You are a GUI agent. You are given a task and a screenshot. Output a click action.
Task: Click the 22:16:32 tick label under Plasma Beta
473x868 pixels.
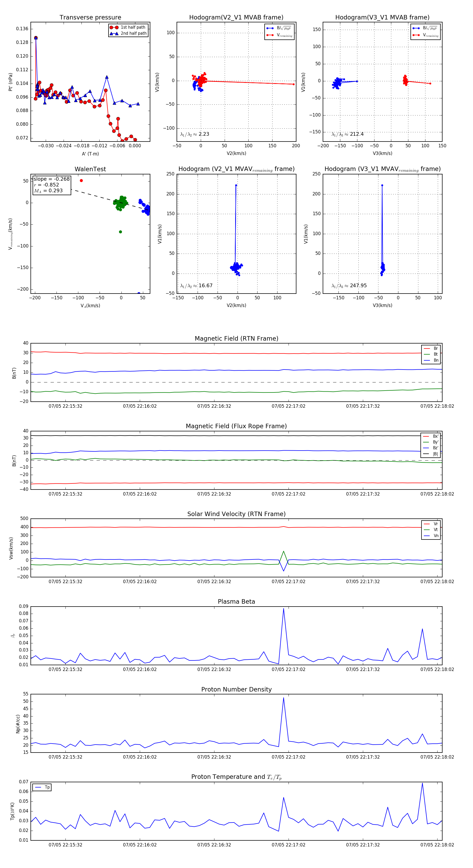coord(214,669)
